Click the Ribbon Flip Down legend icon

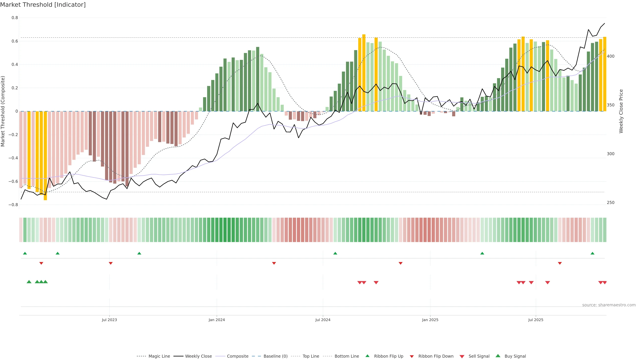click(412, 356)
